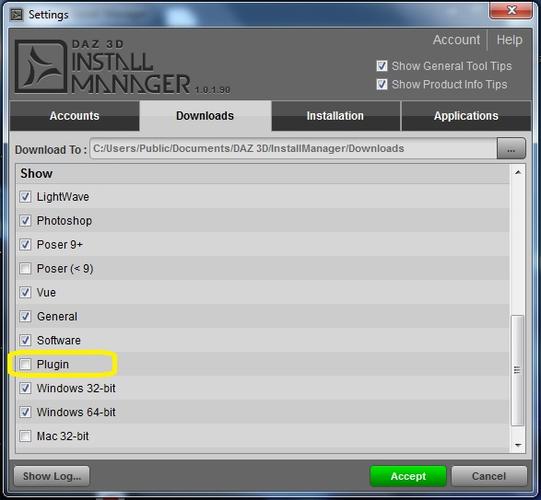The width and height of the screenshot is (541, 500).
Task: Toggle Show Product Info Tips checkbox
Action: [382, 84]
